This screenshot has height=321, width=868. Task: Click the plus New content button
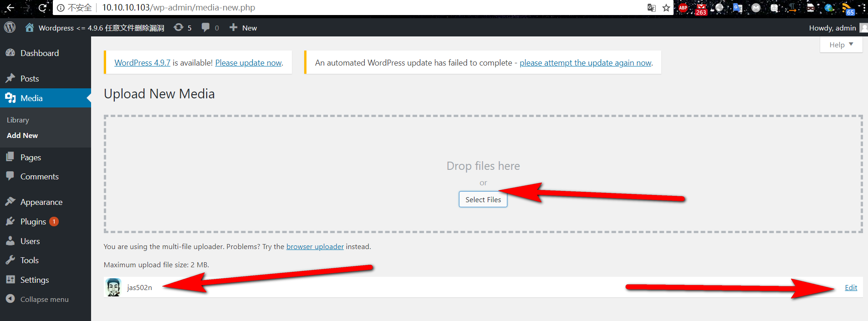[x=243, y=28]
